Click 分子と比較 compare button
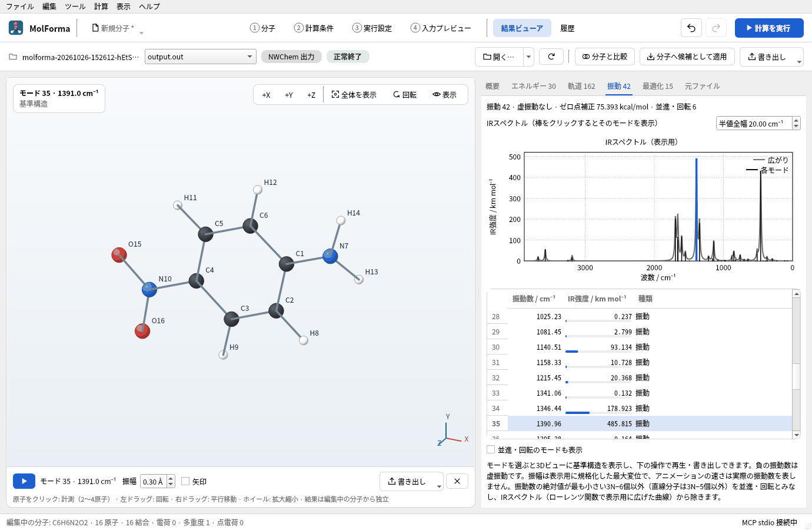This screenshot has height=530, width=812. coord(605,57)
